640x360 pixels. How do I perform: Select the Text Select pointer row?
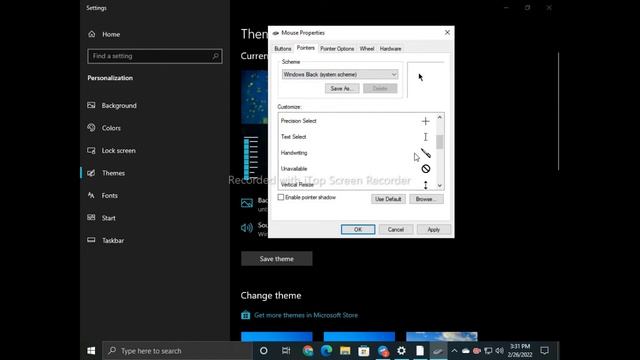click(357, 137)
